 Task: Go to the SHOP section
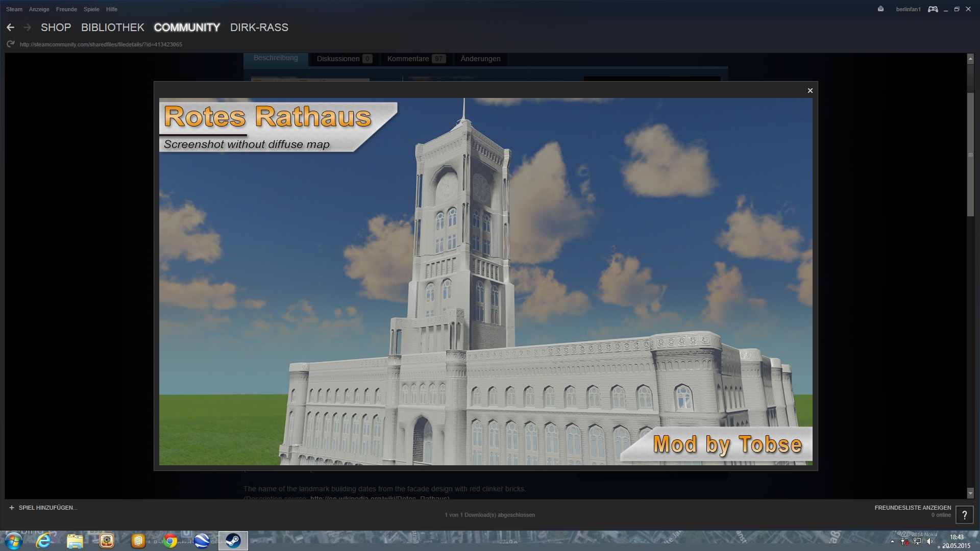(x=56, y=28)
